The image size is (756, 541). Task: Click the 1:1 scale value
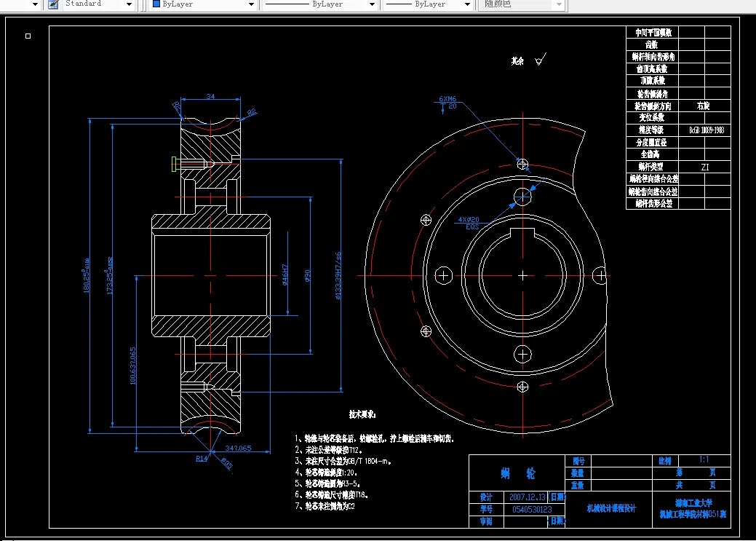pyautogui.click(x=704, y=459)
